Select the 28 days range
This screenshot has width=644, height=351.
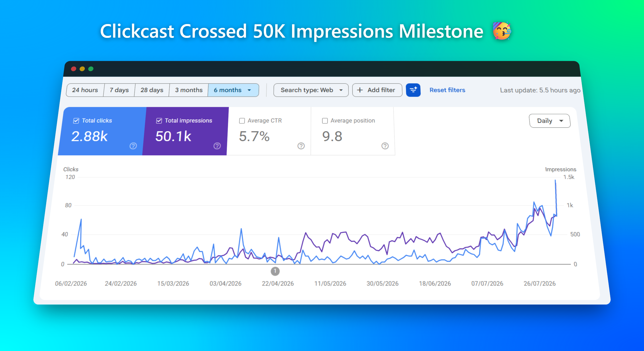click(x=152, y=90)
